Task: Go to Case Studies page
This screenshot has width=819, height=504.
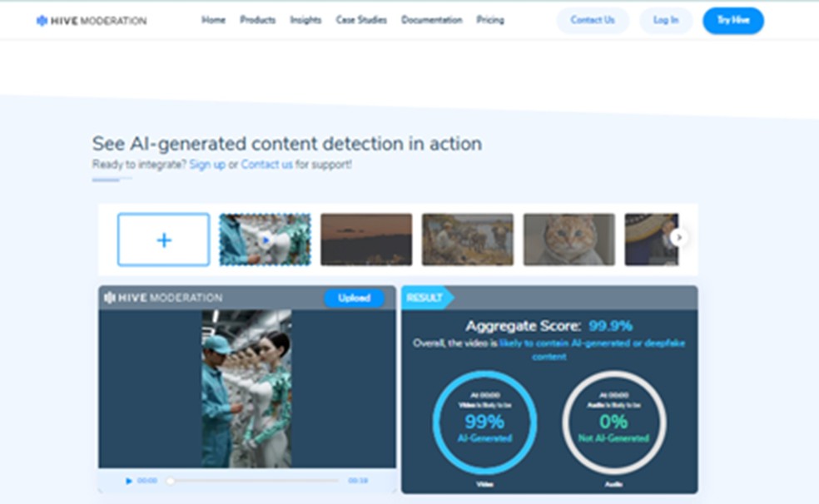Action: 361,20
